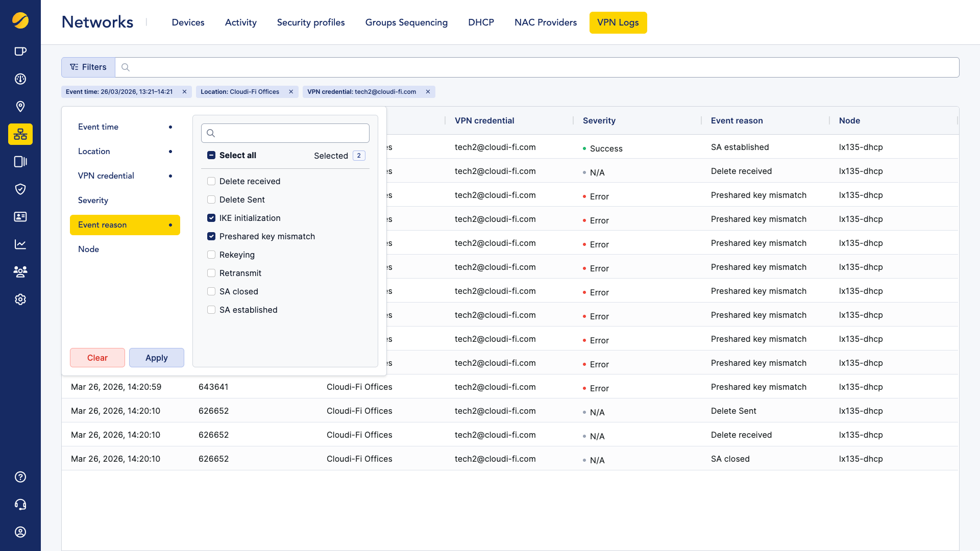This screenshot has width=980, height=551.
Task: Remove the Location: Cloudi-Fi Offices filter chip
Action: point(291,92)
